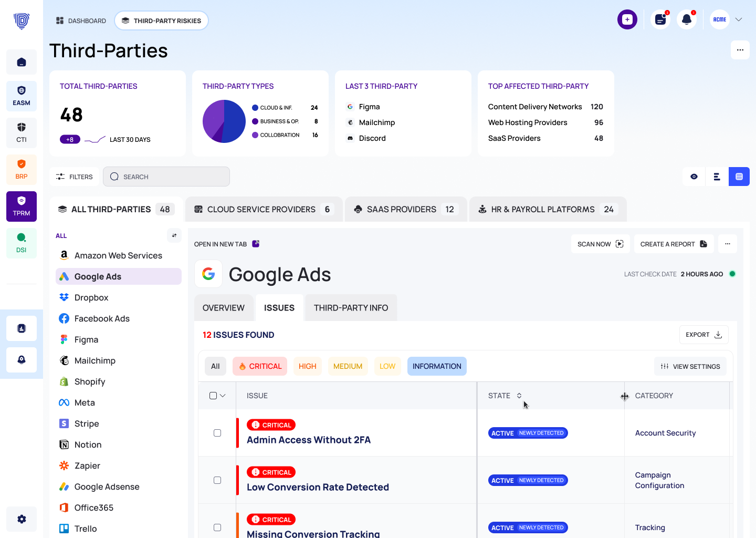The height and width of the screenshot is (538, 756).
Task: Export the issues list
Action: click(x=703, y=335)
